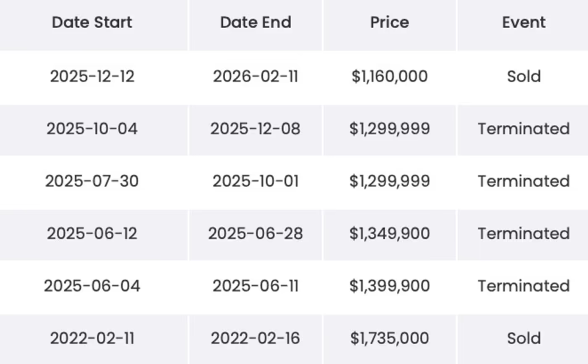Click the Price column header
Screen dimensions: 588x364
pos(389,22)
